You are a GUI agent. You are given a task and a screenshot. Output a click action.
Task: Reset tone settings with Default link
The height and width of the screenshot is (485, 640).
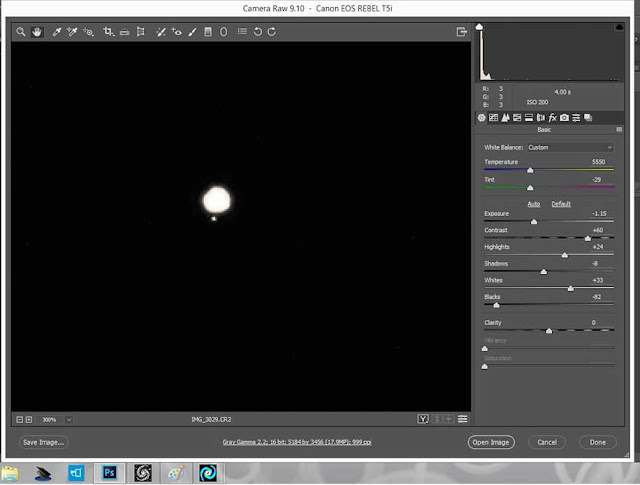[561, 204]
